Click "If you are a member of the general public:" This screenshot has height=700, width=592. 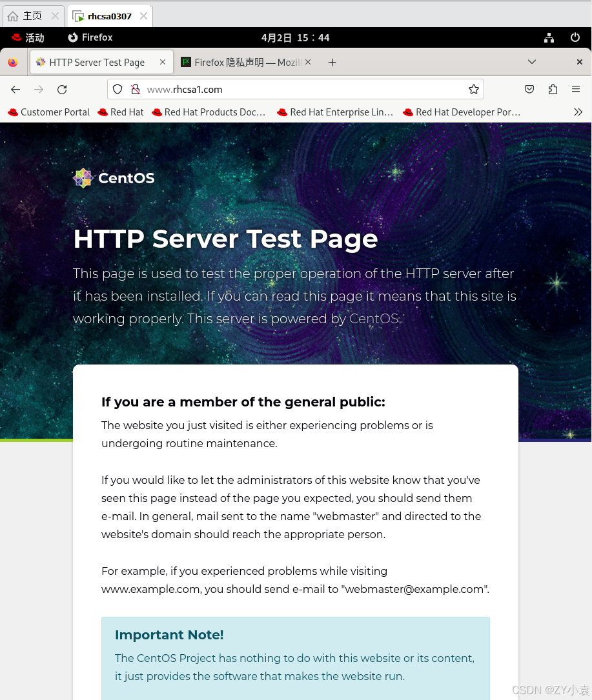coord(243,402)
